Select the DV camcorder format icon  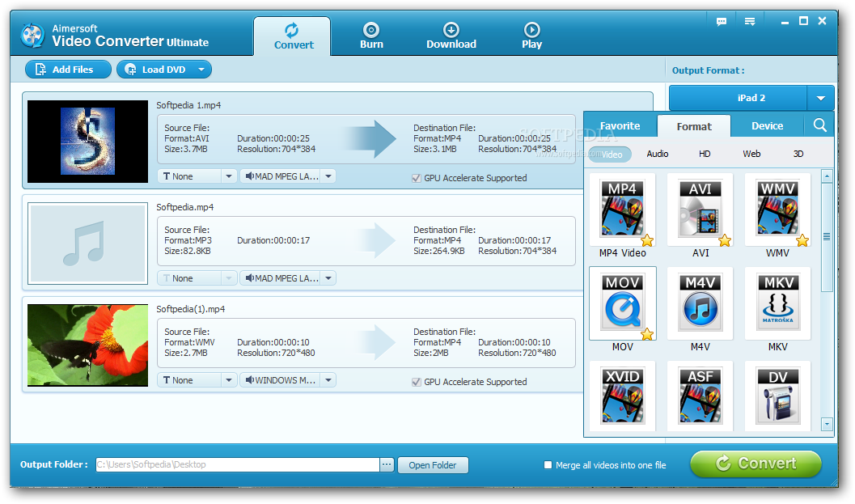point(777,396)
